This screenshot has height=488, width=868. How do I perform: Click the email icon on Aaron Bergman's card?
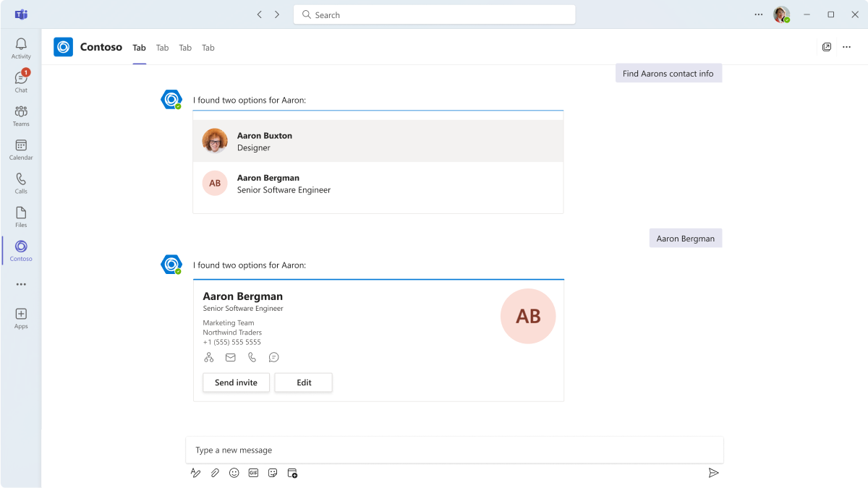point(231,357)
